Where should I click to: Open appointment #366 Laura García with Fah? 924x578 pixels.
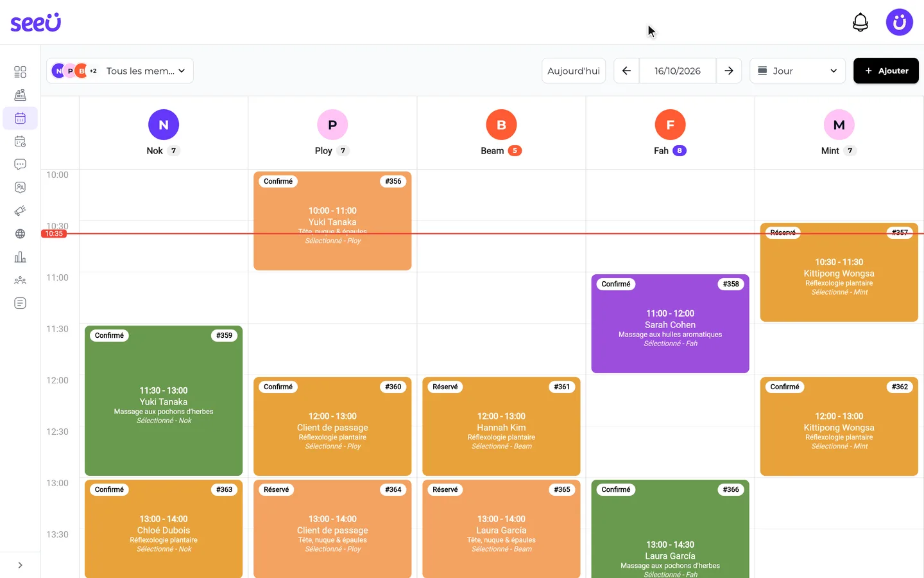pos(671,529)
